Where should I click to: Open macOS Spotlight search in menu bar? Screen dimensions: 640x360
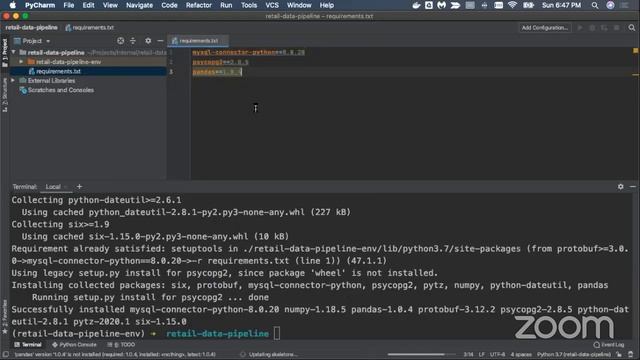(x=595, y=5)
